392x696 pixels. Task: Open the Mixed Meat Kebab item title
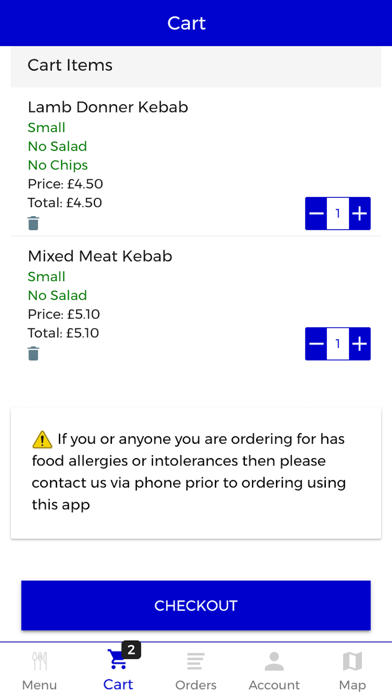click(100, 256)
